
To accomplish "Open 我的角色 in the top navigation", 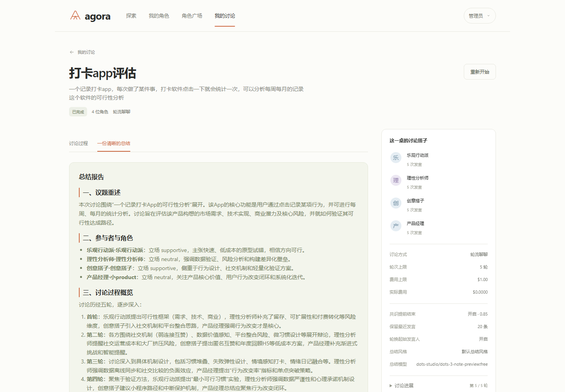I will (159, 16).
